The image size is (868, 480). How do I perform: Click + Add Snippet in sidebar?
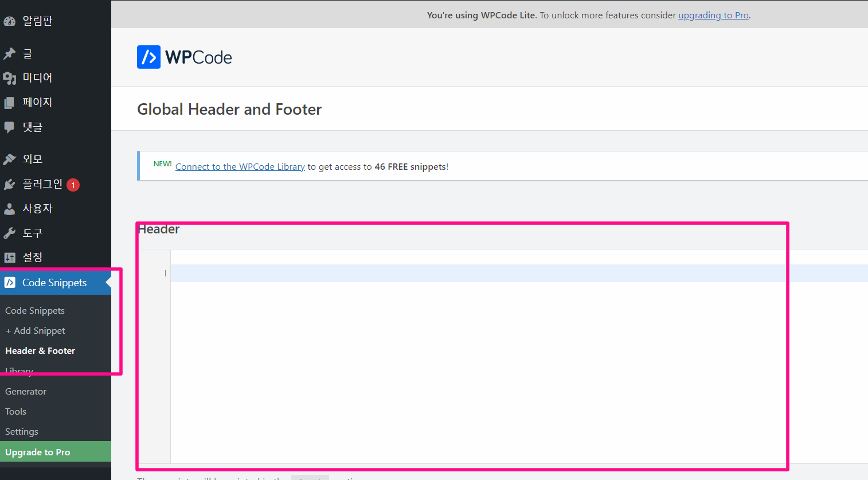[x=35, y=331]
